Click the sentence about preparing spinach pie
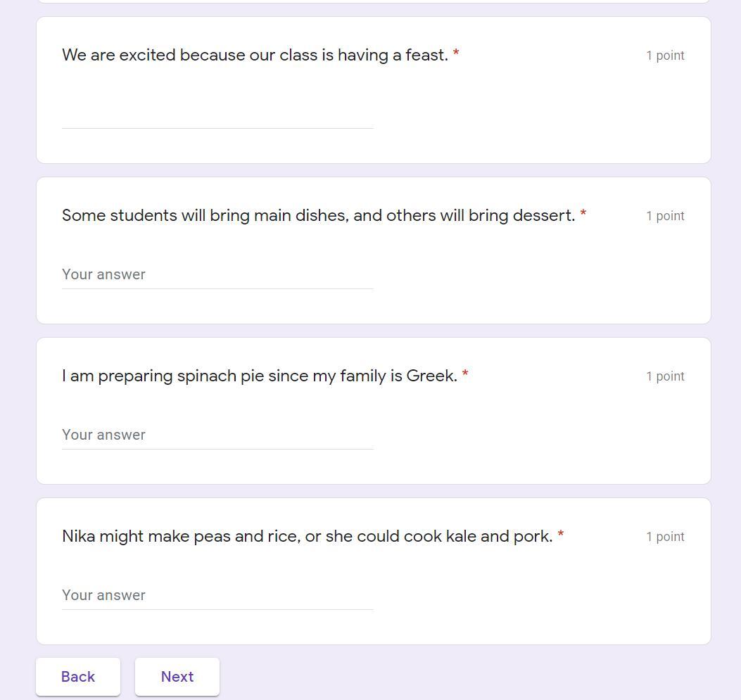The image size is (741, 700). (259, 376)
